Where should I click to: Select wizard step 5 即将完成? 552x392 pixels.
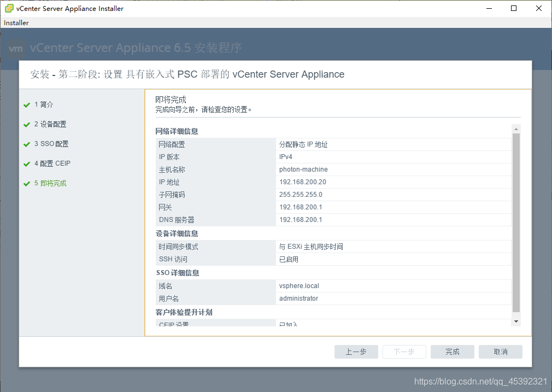50,183
